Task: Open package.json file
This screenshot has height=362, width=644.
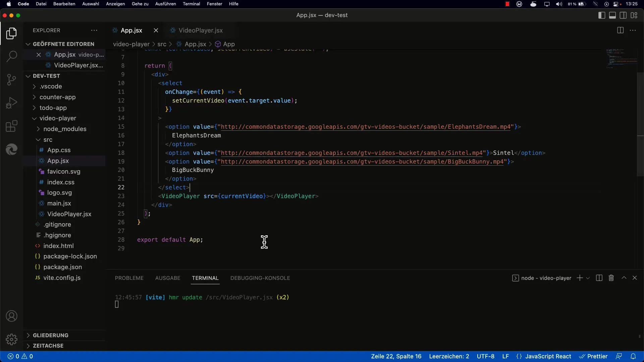Action: [64, 267]
